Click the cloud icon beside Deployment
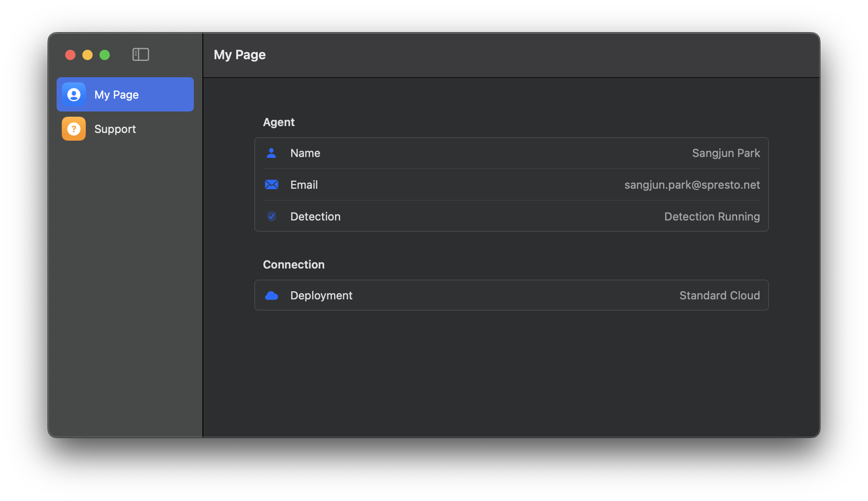Viewport: 868px width, 501px height. (x=271, y=296)
